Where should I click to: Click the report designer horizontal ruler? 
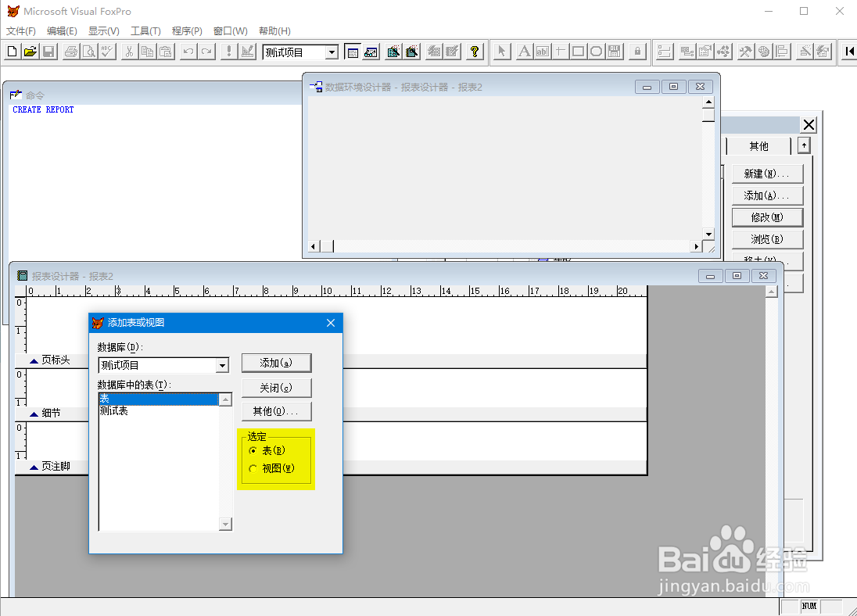(x=336, y=291)
